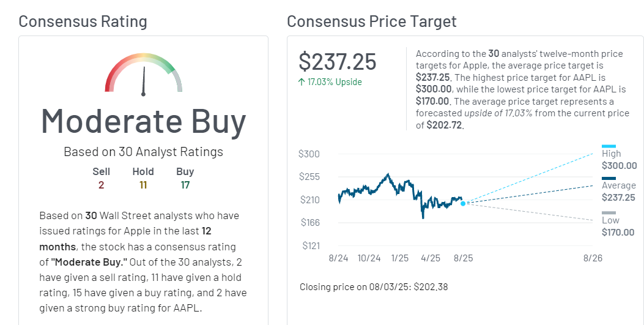Click the light blue High legend marker

tap(609, 146)
